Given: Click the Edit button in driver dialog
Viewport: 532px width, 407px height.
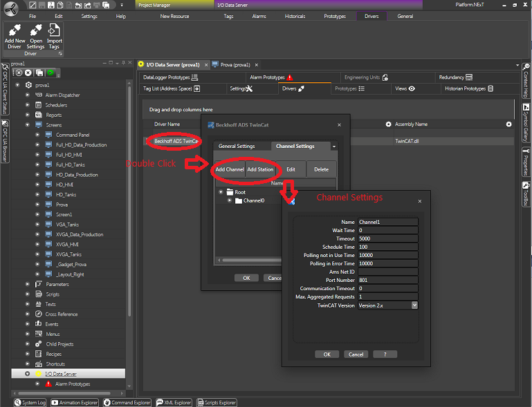Looking at the screenshot, I should tap(291, 169).
